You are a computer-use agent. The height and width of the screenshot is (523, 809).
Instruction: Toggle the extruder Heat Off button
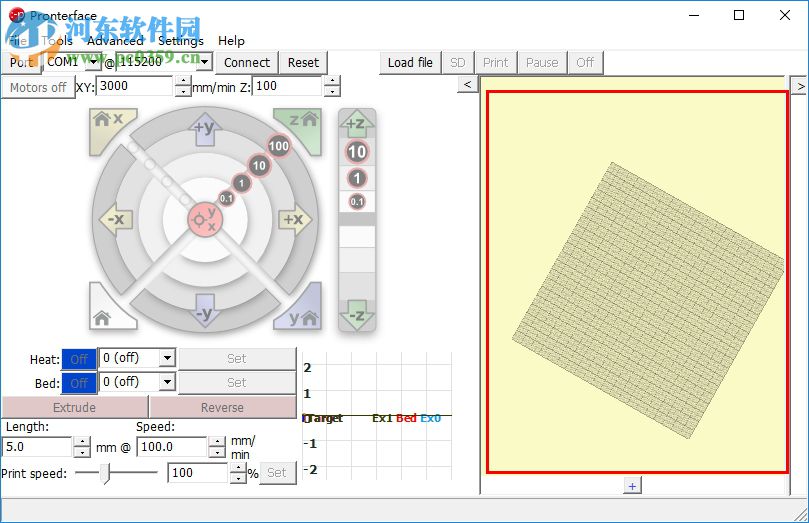click(x=79, y=359)
